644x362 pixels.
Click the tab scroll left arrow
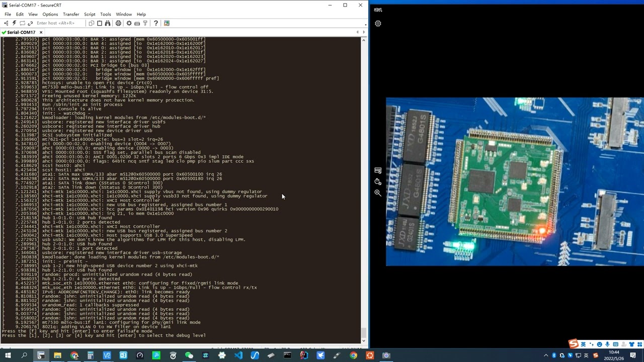pyautogui.click(x=358, y=32)
